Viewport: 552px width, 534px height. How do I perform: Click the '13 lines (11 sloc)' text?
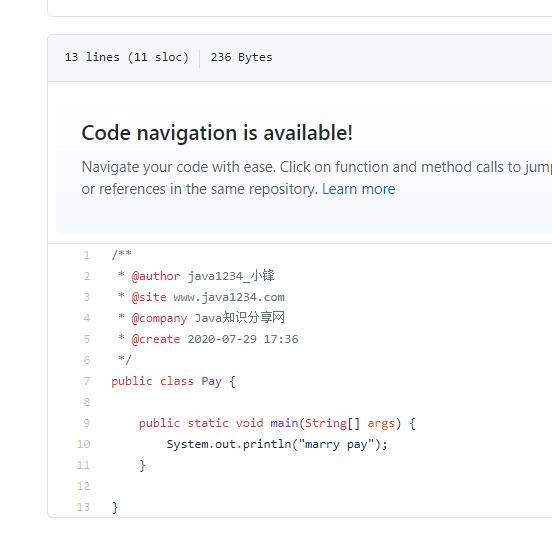(127, 57)
